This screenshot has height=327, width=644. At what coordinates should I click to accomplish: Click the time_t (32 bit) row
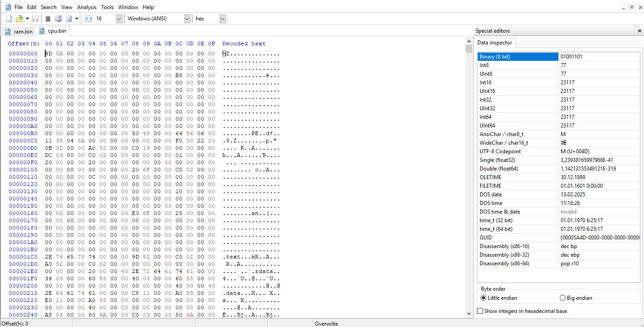tap(558, 220)
